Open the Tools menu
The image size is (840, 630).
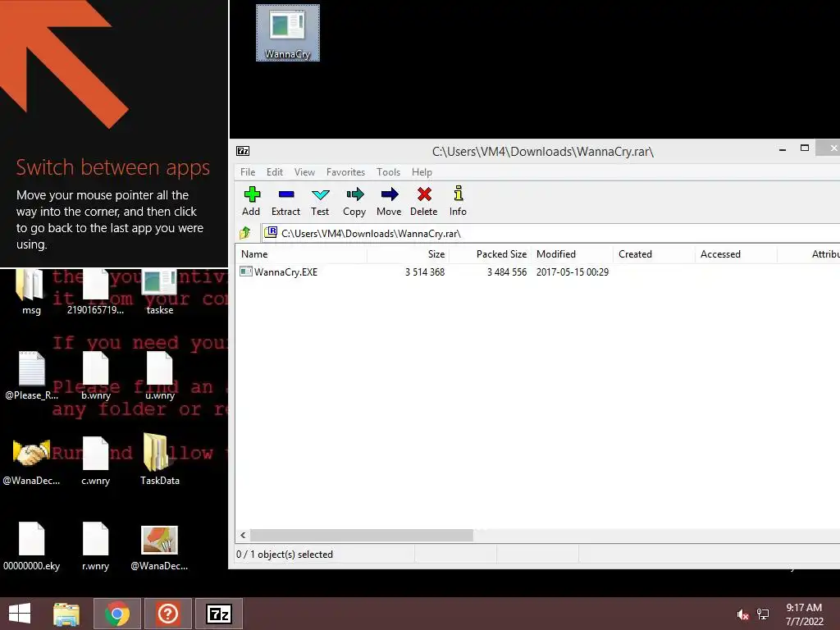(388, 172)
